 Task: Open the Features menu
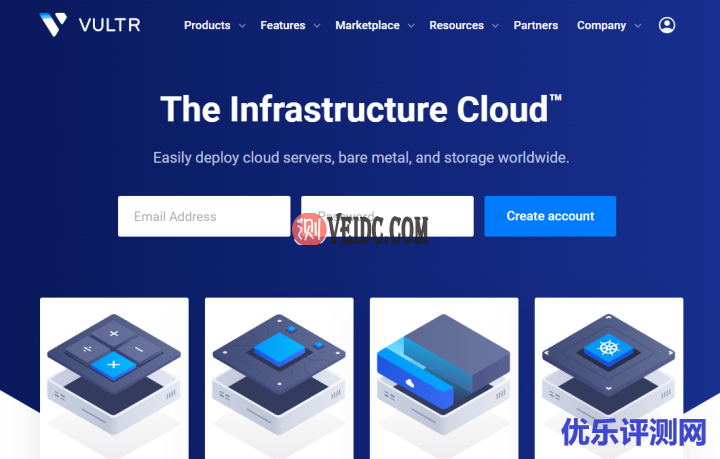coord(283,25)
